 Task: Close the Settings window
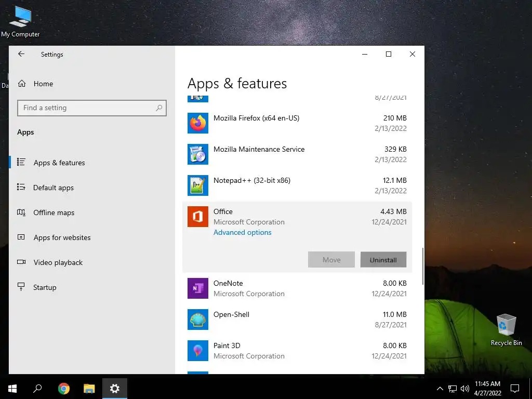(x=412, y=54)
